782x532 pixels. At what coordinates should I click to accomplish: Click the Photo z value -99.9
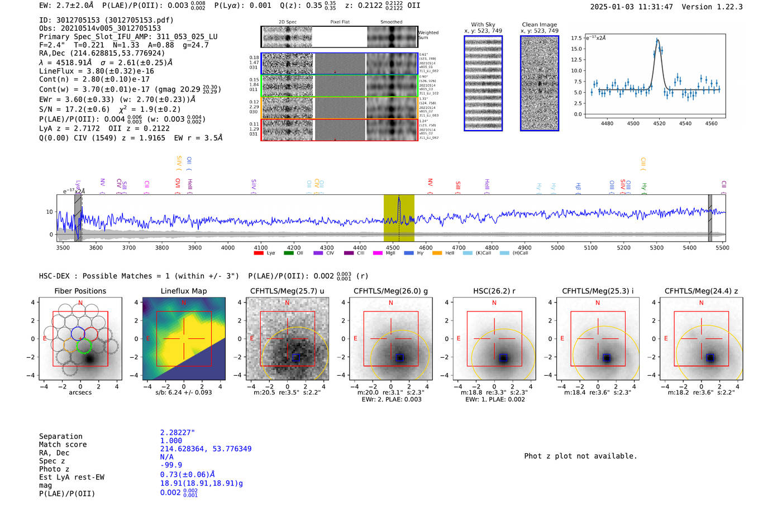171,465
